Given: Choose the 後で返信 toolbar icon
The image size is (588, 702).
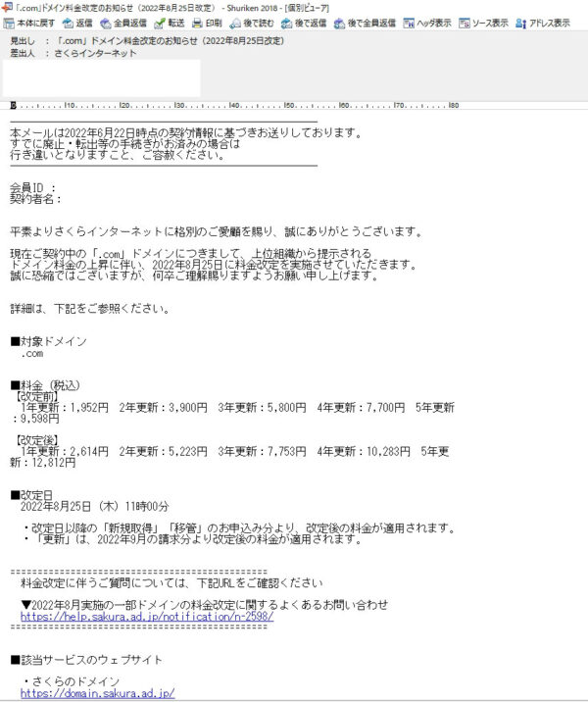Looking at the screenshot, I should coord(286,23).
